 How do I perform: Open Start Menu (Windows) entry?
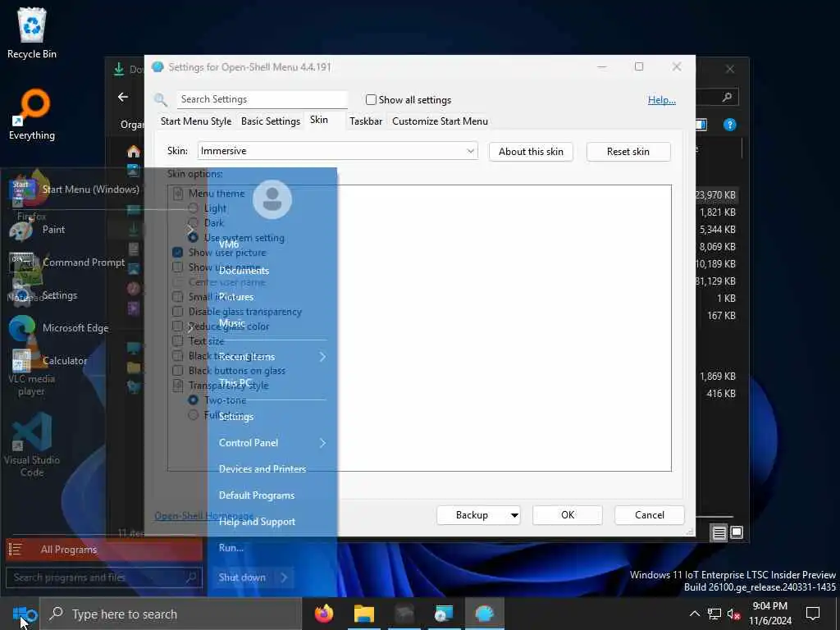coord(75,189)
